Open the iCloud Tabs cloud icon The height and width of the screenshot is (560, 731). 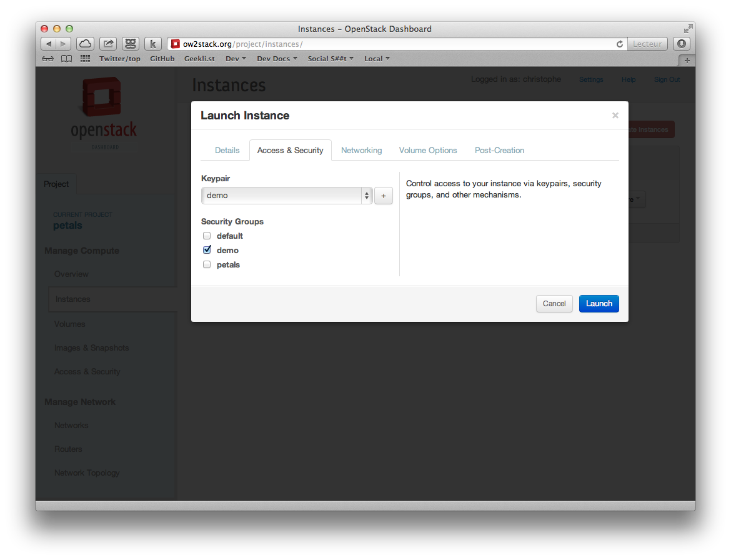pyautogui.click(x=86, y=44)
